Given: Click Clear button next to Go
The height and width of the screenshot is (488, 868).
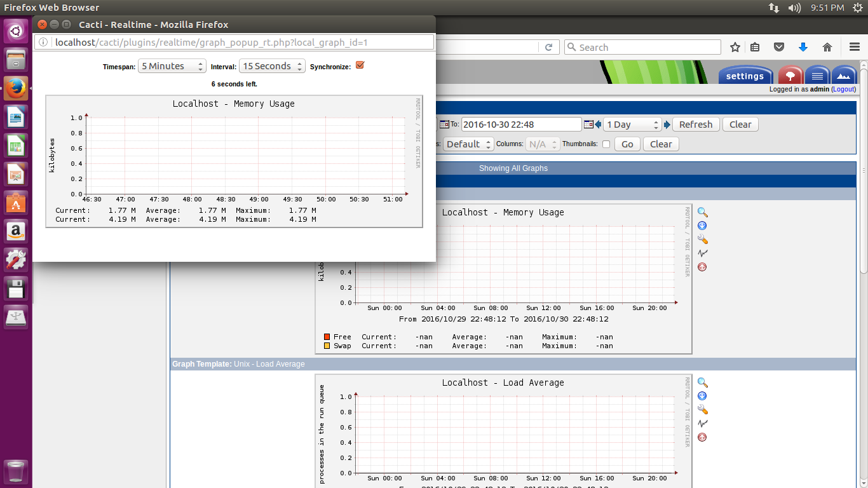Looking at the screenshot, I should pyautogui.click(x=661, y=144).
